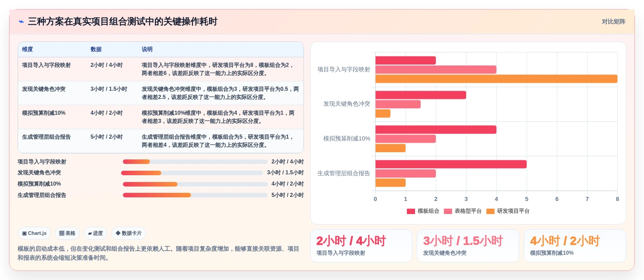Screen dimensions: 644x280
Task: Click the orange 研发项目平台 bar for 项目导入与字段映射
Action: click(496, 79)
